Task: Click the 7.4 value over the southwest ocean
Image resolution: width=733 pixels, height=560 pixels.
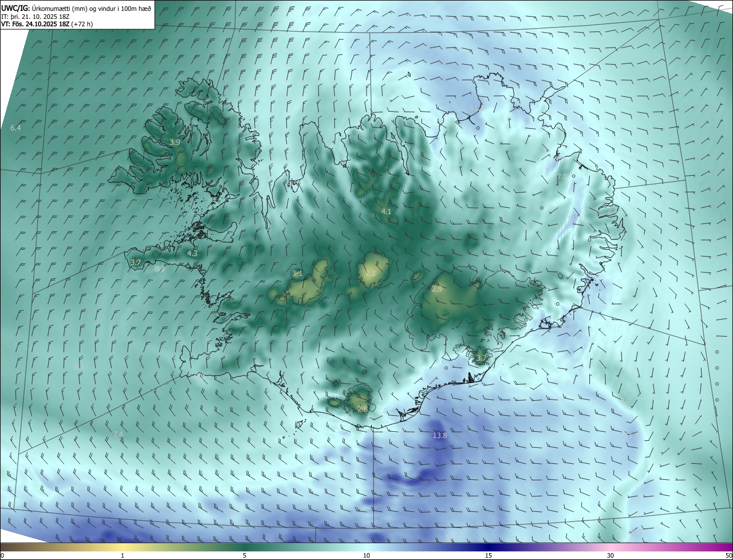Action: click(118, 435)
